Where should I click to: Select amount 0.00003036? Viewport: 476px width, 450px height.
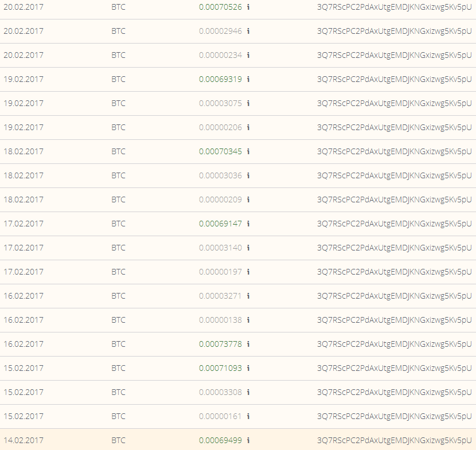pos(220,175)
